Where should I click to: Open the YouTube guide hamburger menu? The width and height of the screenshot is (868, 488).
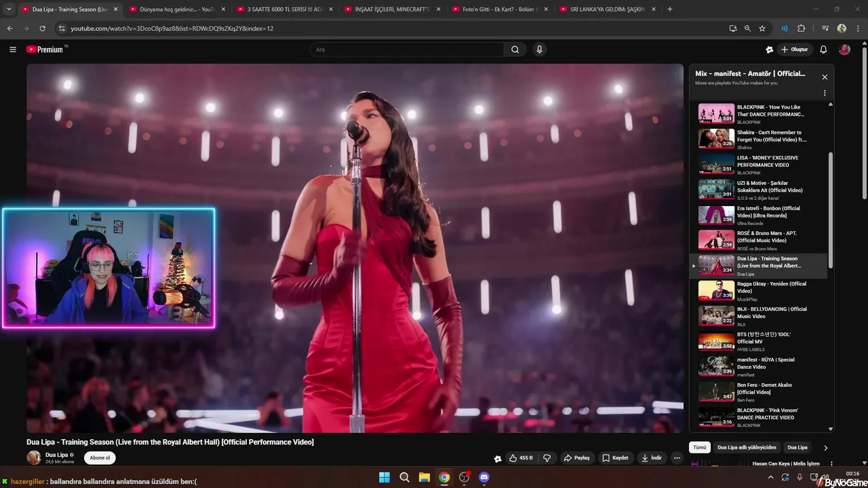(x=12, y=49)
